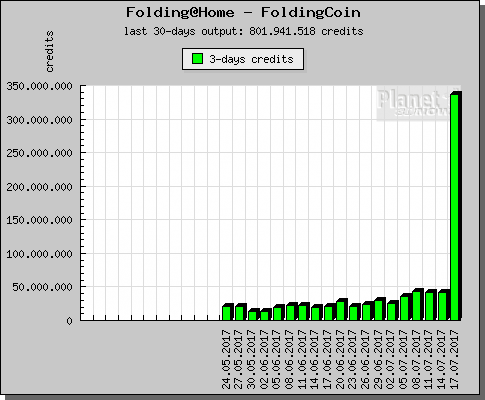Select the bar for 17.06.2017
Viewport: 485px width, 400px height.
coord(329,312)
